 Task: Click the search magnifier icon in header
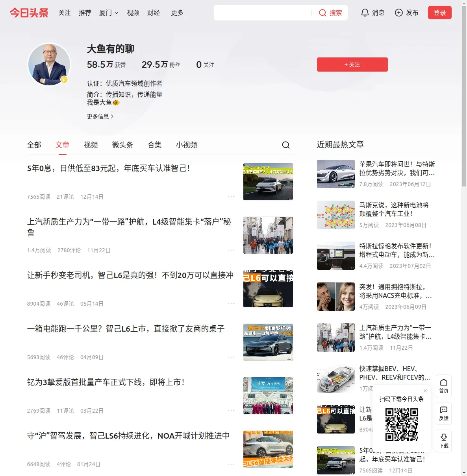[x=322, y=13]
